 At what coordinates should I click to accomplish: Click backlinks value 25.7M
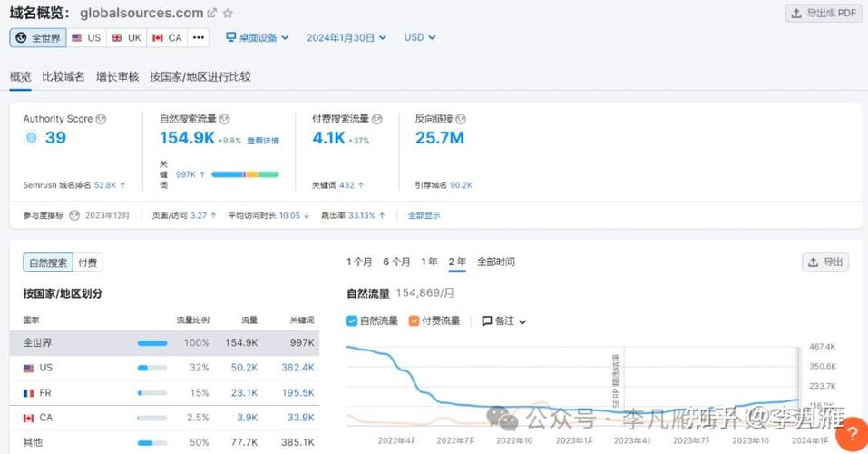pos(440,138)
